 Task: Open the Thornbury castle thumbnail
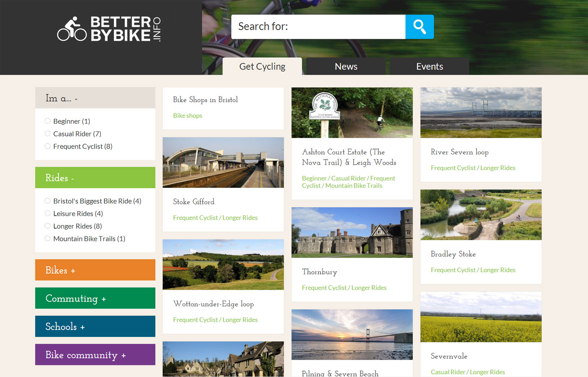(x=352, y=232)
